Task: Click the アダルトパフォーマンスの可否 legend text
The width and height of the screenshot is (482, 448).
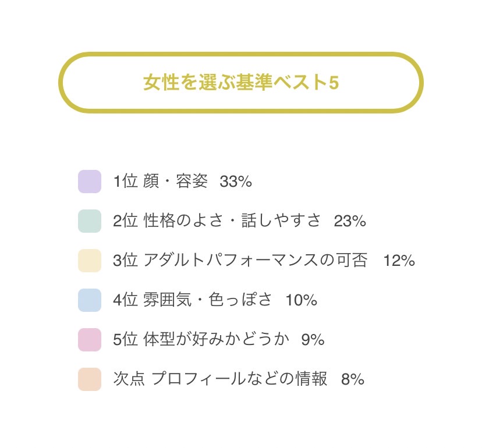Action: tap(256, 261)
